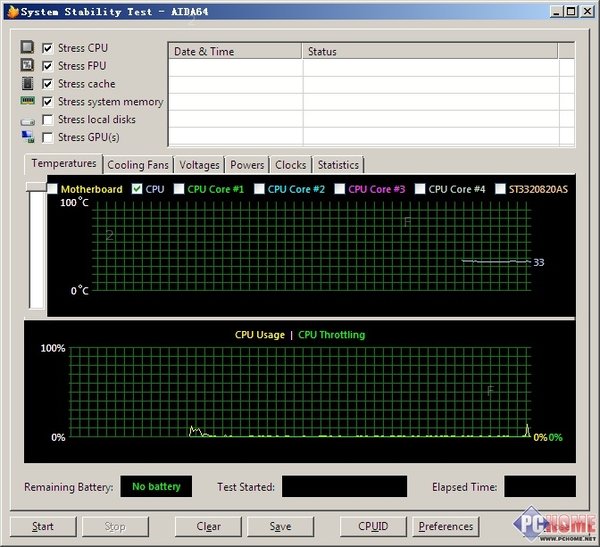Uncheck the Stress CPU checkbox
The width and height of the screenshot is (600, 547).
point(47,48)
